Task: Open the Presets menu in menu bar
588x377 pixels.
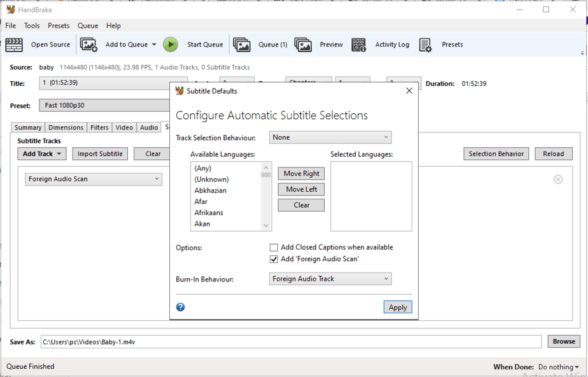Action: pyautogui.click(x=59, y=25)
